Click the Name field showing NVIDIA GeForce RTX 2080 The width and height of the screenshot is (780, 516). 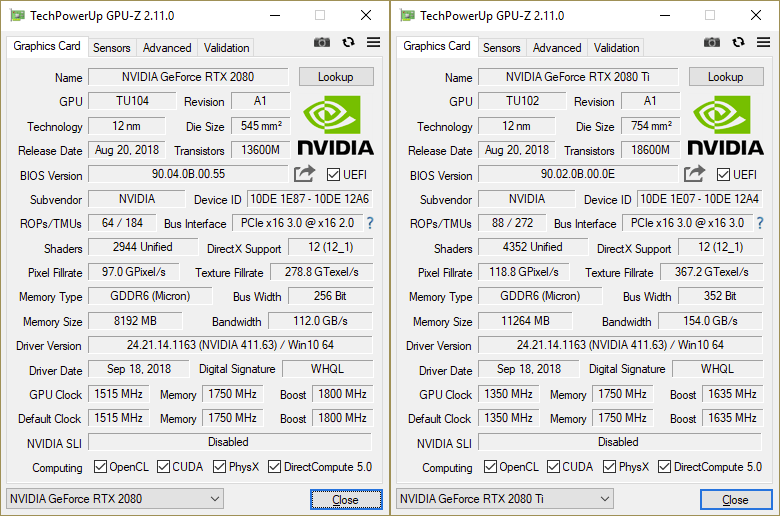coord(188,77)
